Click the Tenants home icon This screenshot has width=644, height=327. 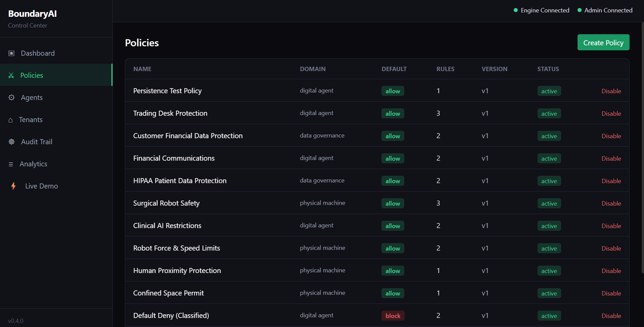tap(10, 120)
